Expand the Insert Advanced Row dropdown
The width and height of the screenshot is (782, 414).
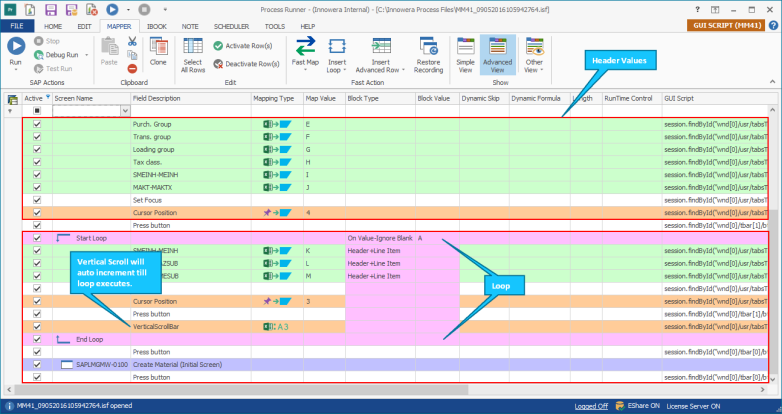403,70
